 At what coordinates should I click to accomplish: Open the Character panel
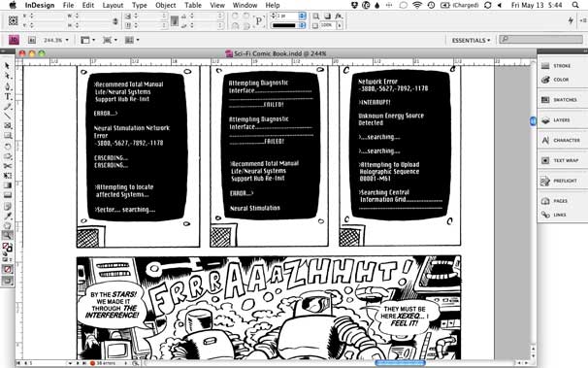562,140
